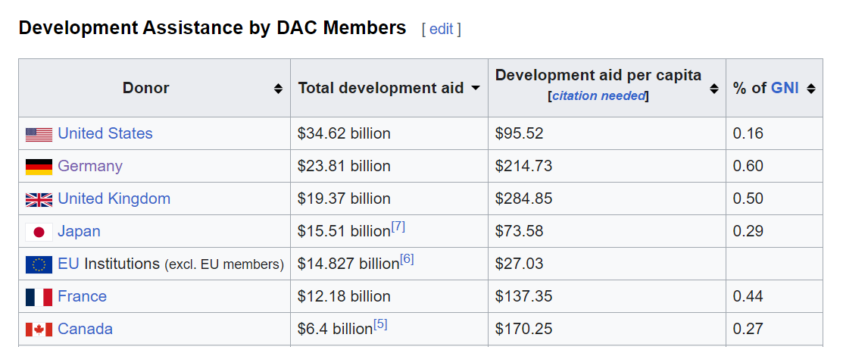Sort by % of GNI arrows
The image size is (868, 347).
pyautogui.click(x=811, y=89)
